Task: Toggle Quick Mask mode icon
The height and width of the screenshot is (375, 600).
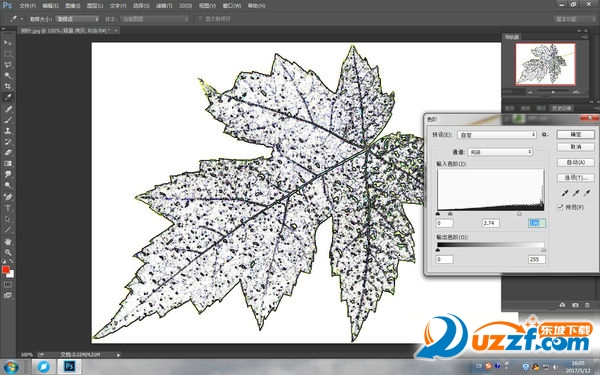Action: click(8, 285)
